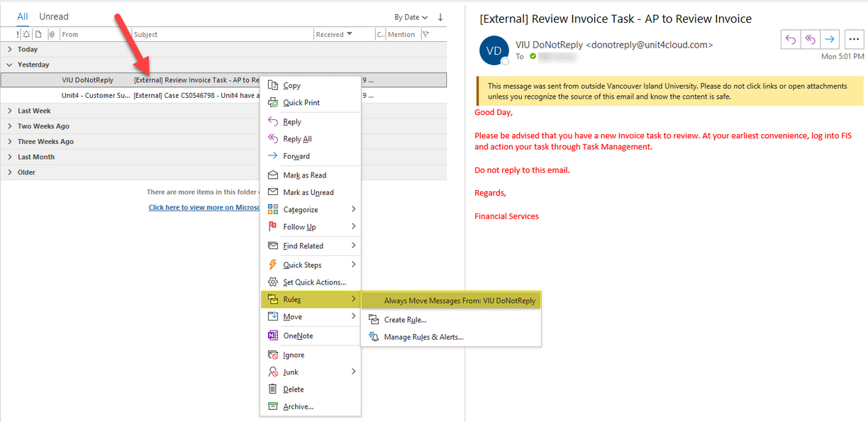Toggle the descending sort arrow
This screenshot has width=868, height=422.
tap(440, 16)
